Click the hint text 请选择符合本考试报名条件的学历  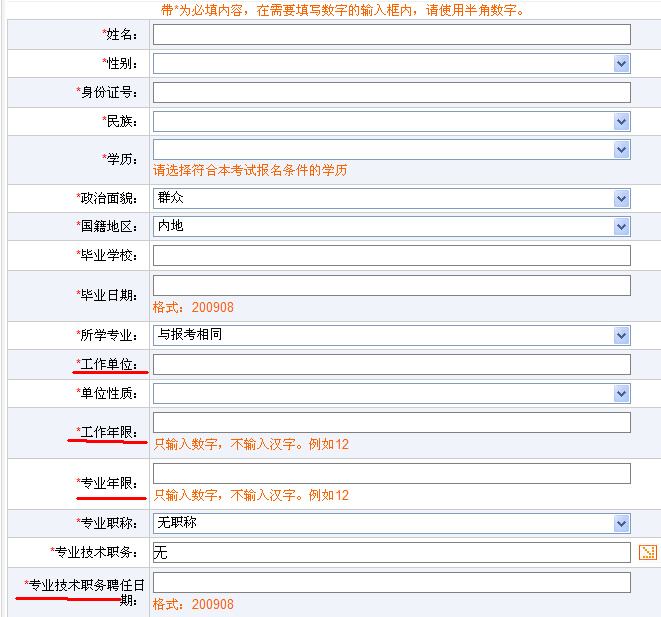tap(250, 170)
